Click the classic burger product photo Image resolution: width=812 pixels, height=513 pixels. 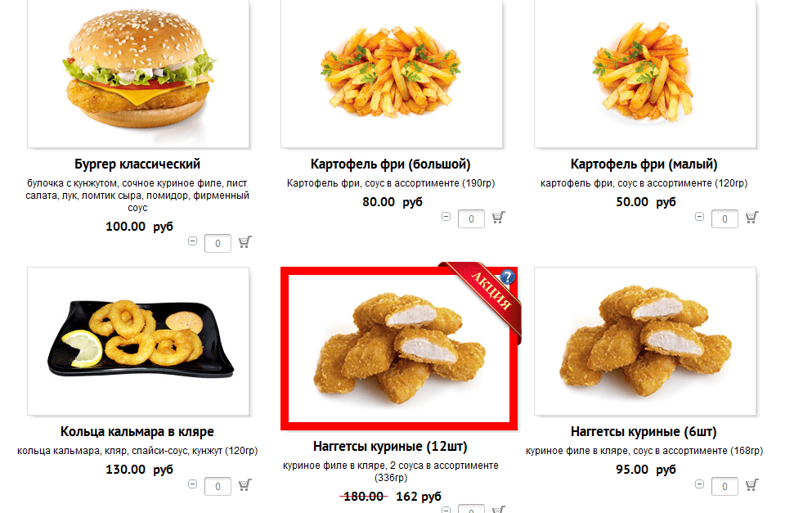tap(138, 74)
